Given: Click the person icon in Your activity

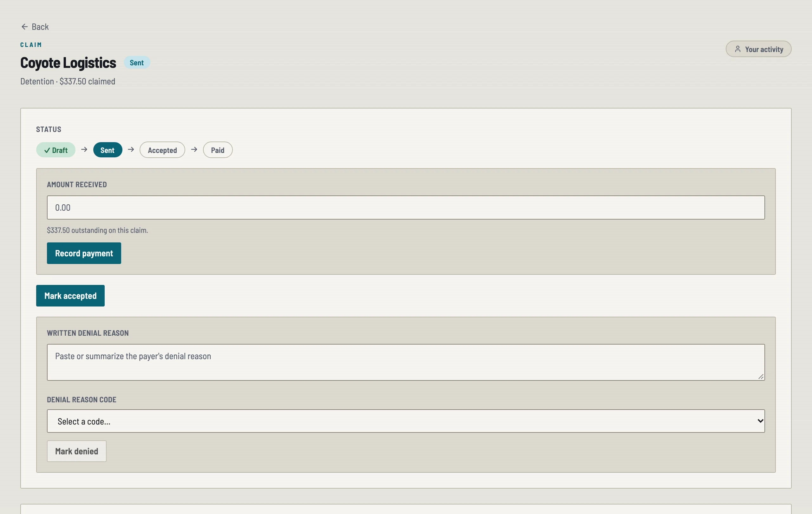Looking at the screenshot, I should pyautogui.click(x=737, y=49).
